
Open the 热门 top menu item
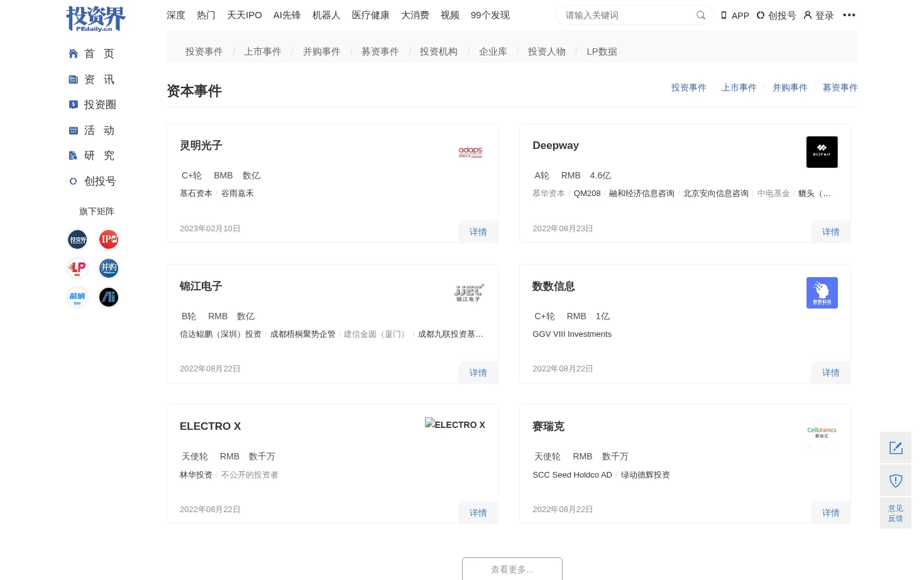click(206, 15)
